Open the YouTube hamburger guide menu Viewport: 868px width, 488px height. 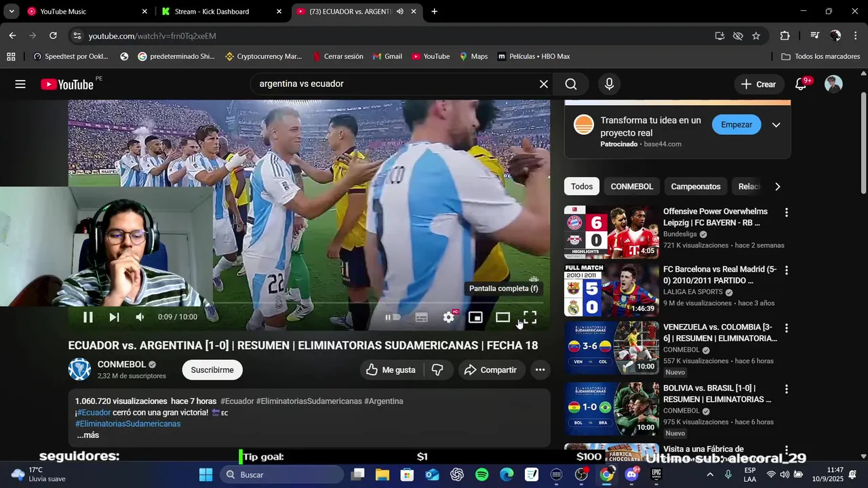click(20, 84)
